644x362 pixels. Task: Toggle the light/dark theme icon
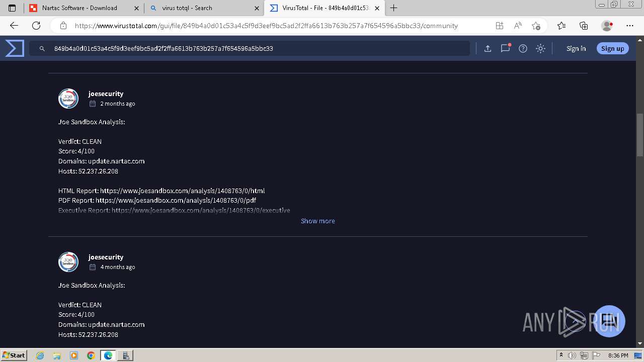pyautogui.click(x=540, y=48)
